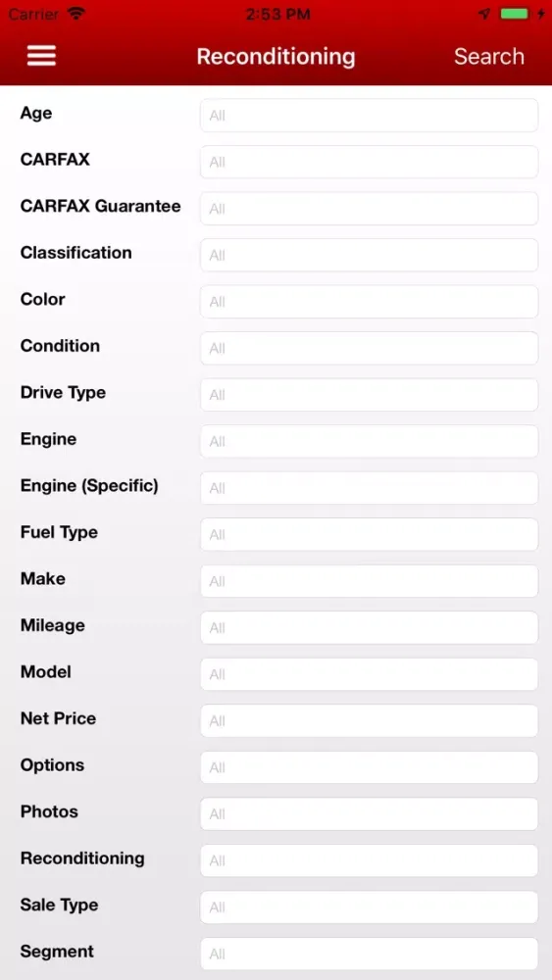The height and width of the screenshot is (980, 552).
Task: Open the Make filter field
Action: [x=369, y=581]
